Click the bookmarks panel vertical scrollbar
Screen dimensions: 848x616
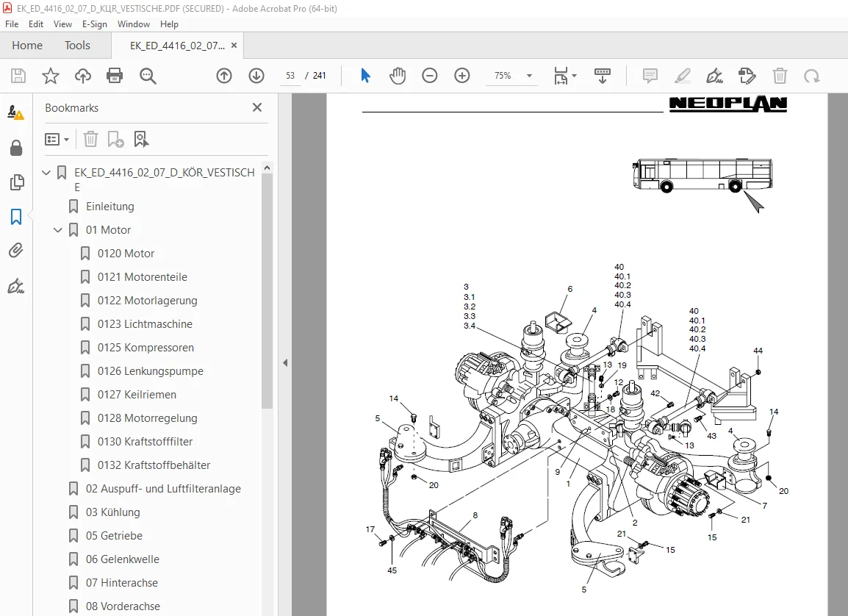[x=267, y=292]
